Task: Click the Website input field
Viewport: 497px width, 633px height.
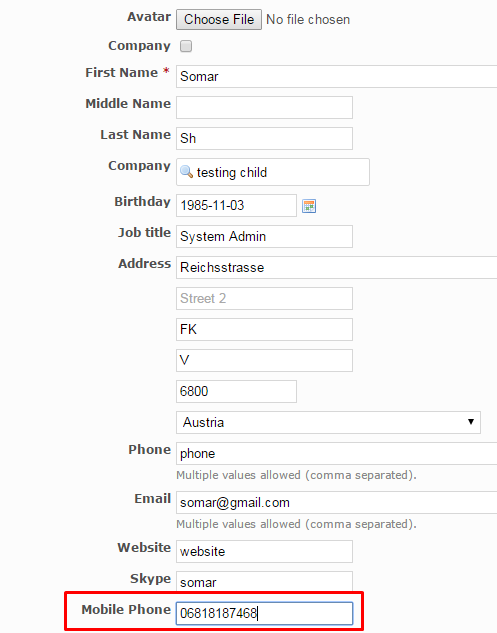Action: click(264, 551)
